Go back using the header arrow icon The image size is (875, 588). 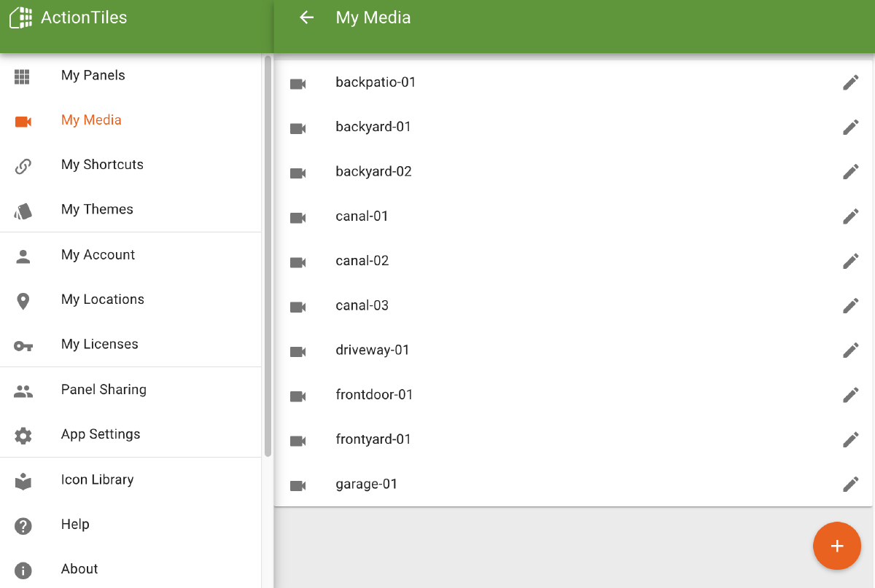(307, 17)
